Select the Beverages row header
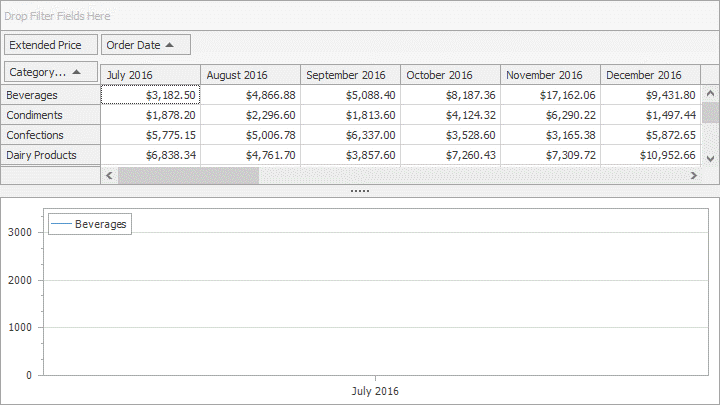720x405 pixels. pyautogui.click(x=50, y=95)
